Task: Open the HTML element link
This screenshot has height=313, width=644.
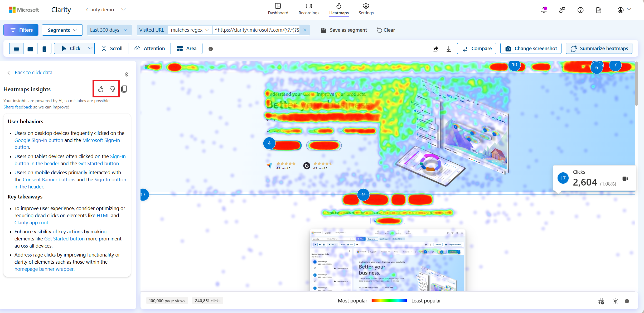Action: click(x=103, y=216)
